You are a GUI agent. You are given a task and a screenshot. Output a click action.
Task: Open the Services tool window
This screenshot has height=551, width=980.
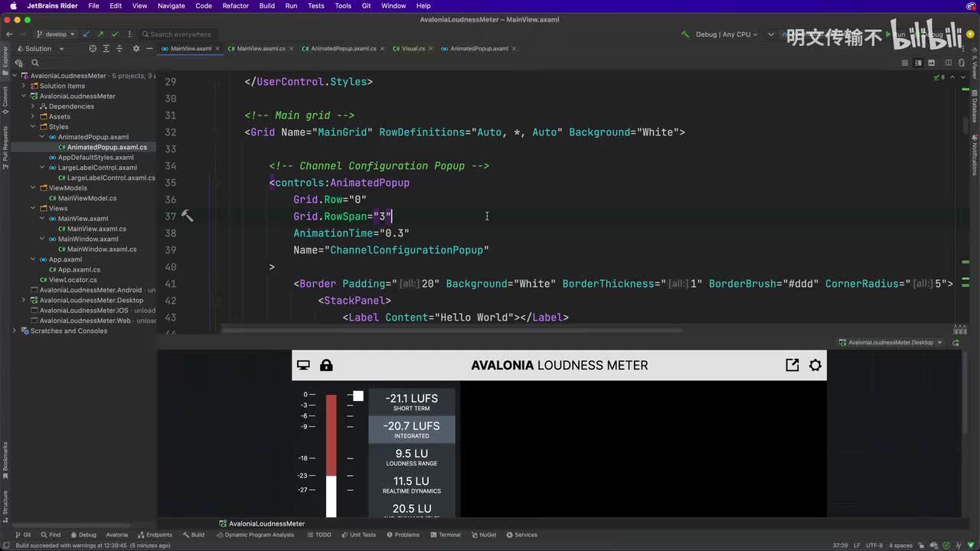(x=521, y=535)
